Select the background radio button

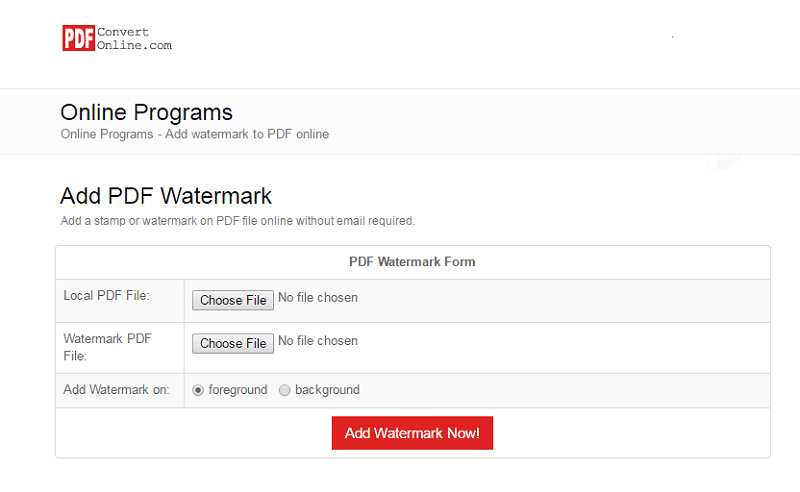point(285,390)
